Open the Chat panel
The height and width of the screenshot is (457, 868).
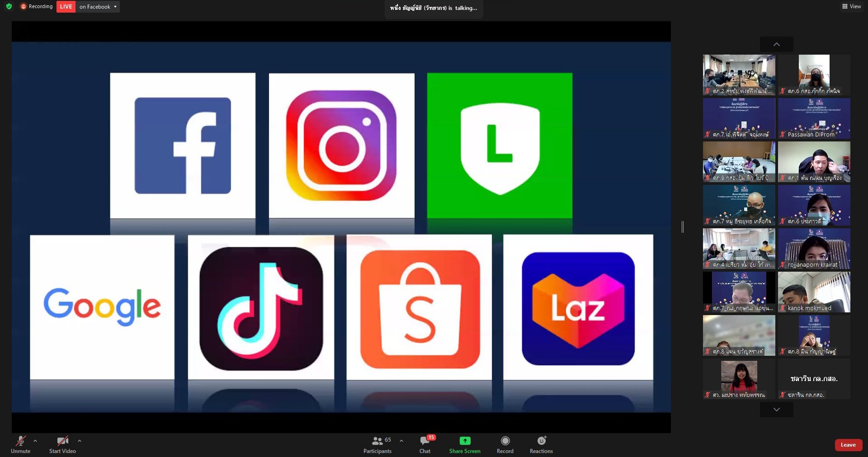[425, 445]
